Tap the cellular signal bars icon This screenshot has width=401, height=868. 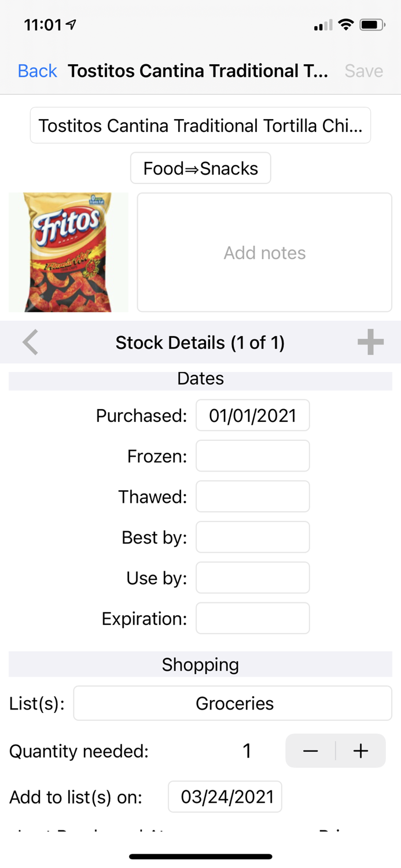coord(322,24)
